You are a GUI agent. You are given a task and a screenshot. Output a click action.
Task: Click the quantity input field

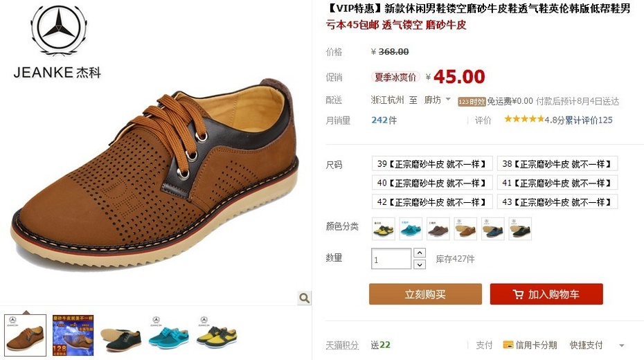391,259
